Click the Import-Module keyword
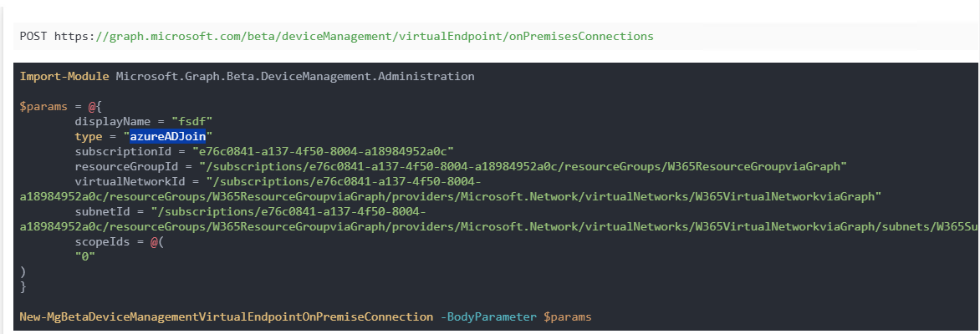Image resolution: width=980 pixels, height=334 pixels. pos(64,77)
